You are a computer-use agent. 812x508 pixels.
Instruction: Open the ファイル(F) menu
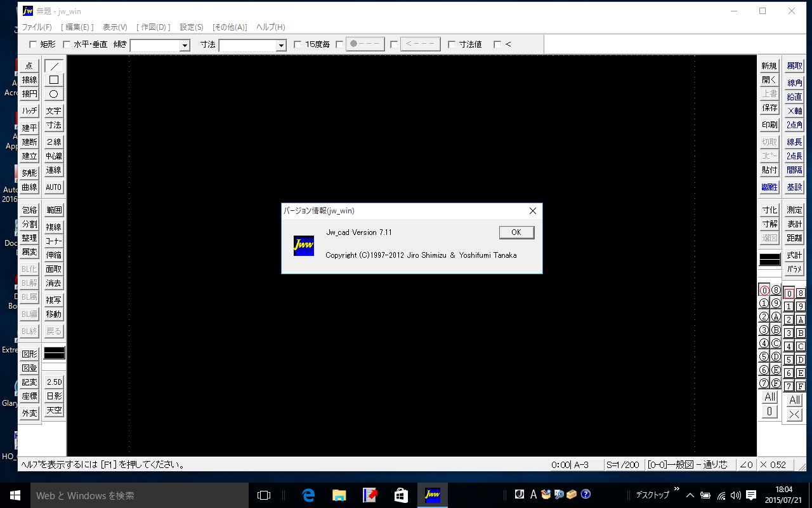37,27
